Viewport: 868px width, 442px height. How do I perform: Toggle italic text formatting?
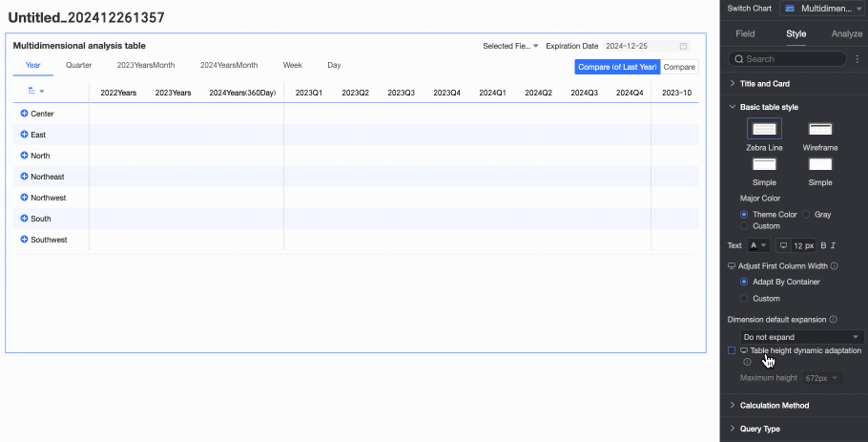(x=835, y=245)
